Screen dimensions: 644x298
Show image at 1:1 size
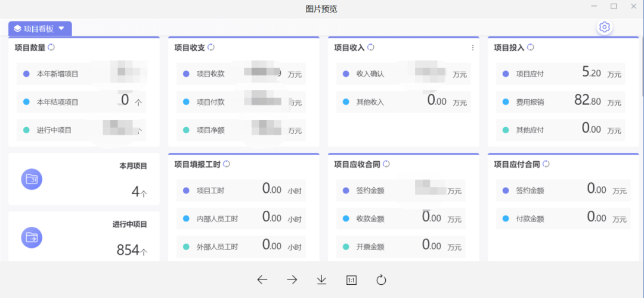(x=352, y=279)
